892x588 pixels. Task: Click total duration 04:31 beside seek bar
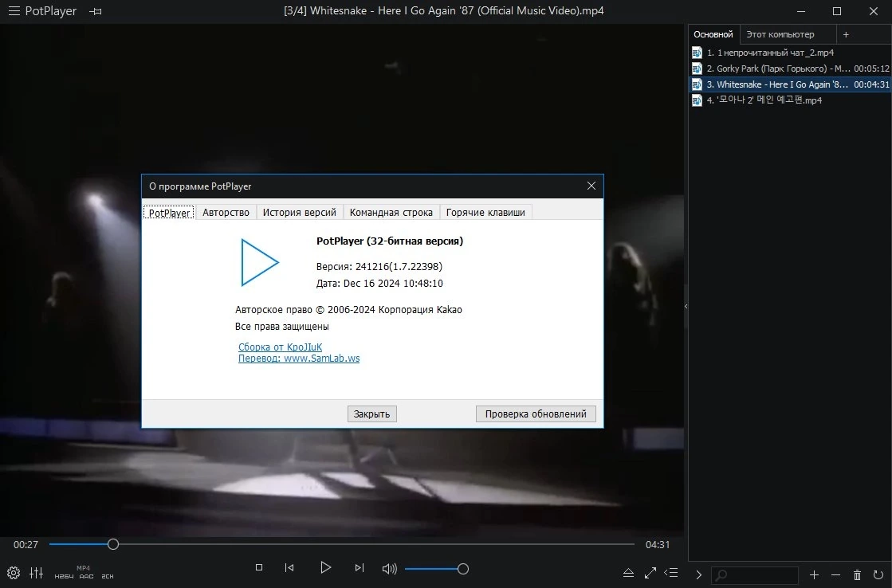(x=658, y=545)
